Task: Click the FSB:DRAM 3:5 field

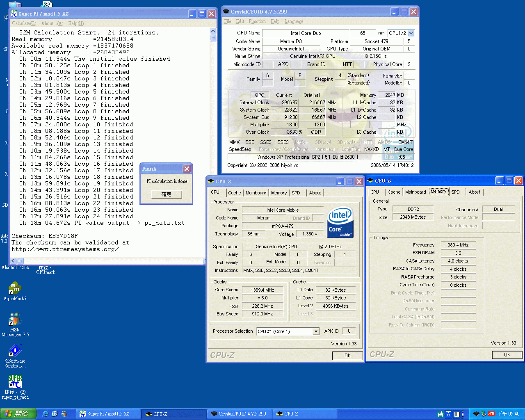Action: (x=458, y=253)
